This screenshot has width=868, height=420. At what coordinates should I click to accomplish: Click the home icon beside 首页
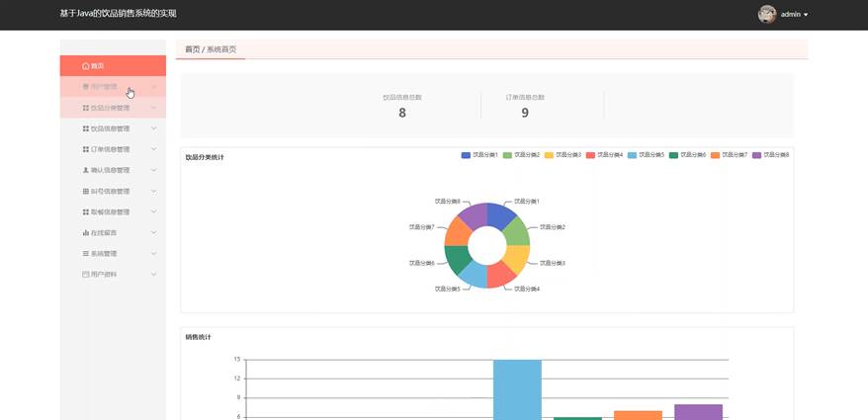pos(85,66)
